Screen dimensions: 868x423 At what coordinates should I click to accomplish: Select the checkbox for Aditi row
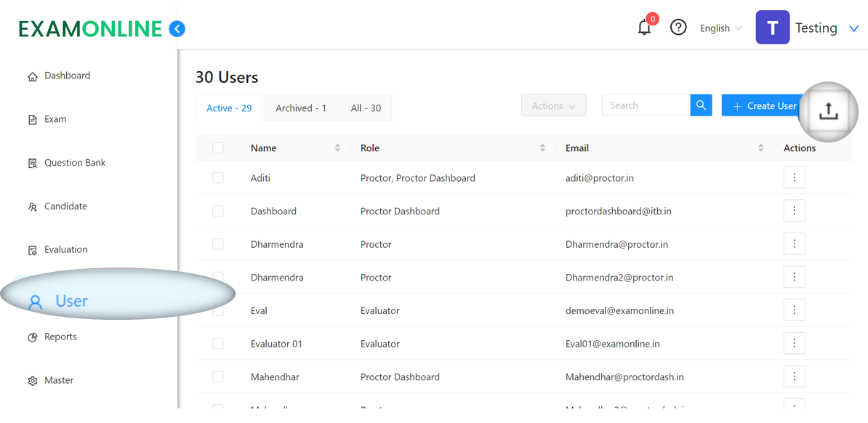[218, 178]
